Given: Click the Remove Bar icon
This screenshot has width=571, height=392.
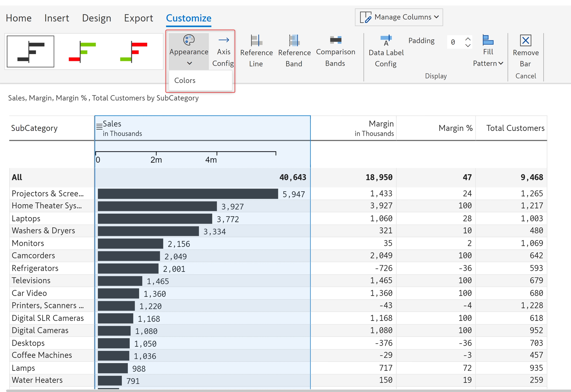Looking at the screenshot, I should 525,40.
